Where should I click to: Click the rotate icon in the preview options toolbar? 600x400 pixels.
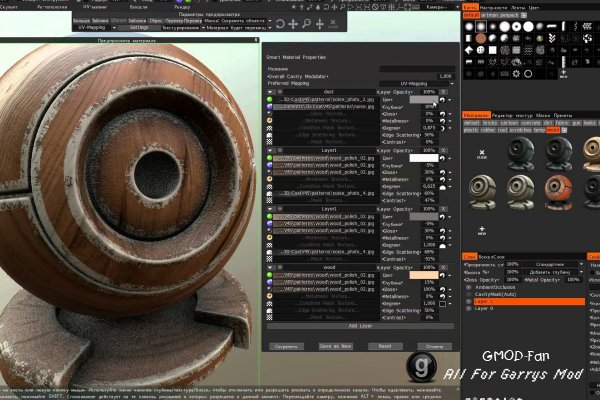pos(280,24)
